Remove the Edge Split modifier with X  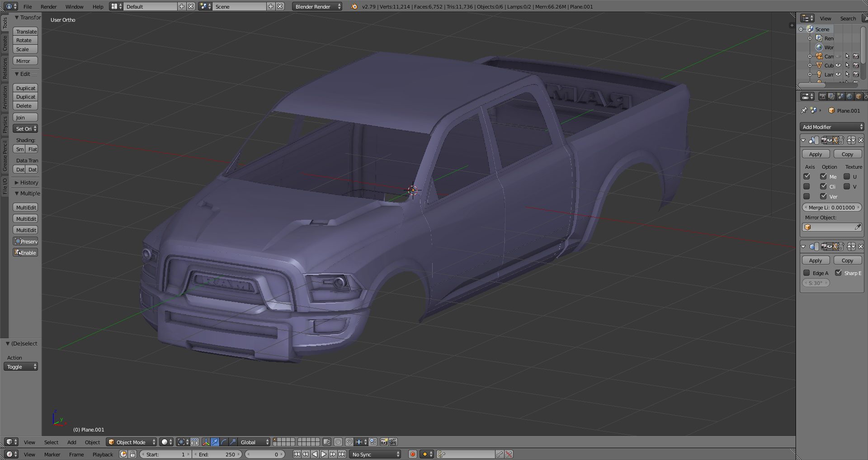[861, 247]
